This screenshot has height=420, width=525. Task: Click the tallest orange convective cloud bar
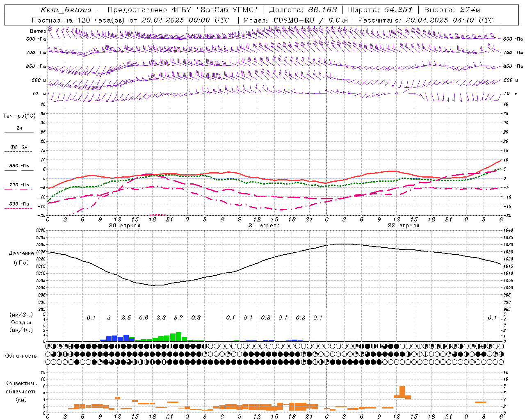[402, 392]
